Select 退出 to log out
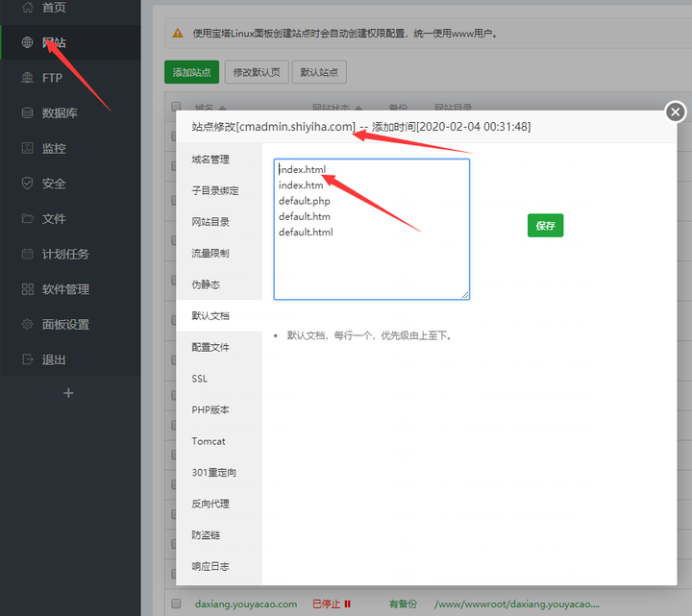The width and height of the screenshot is (692, 616). [70, 359]
